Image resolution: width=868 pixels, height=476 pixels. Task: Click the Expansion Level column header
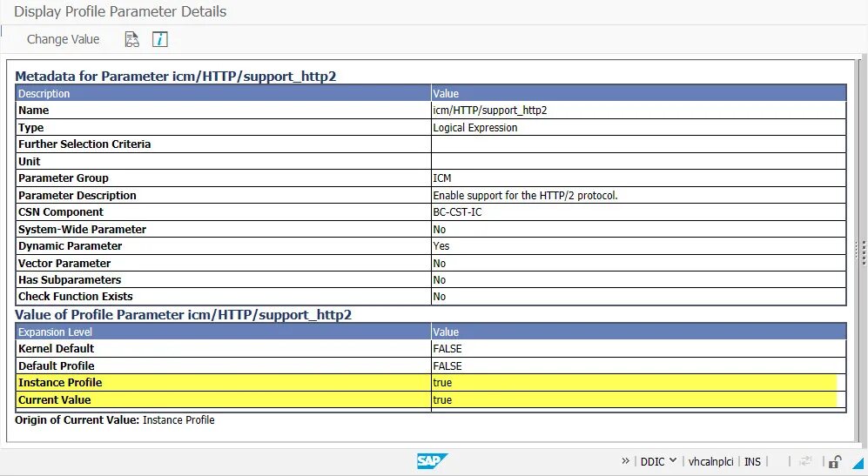coord(55,332)
